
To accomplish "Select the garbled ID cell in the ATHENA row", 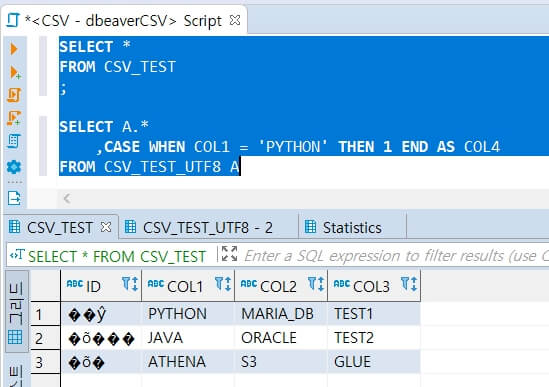I will [x=101, y=362].
